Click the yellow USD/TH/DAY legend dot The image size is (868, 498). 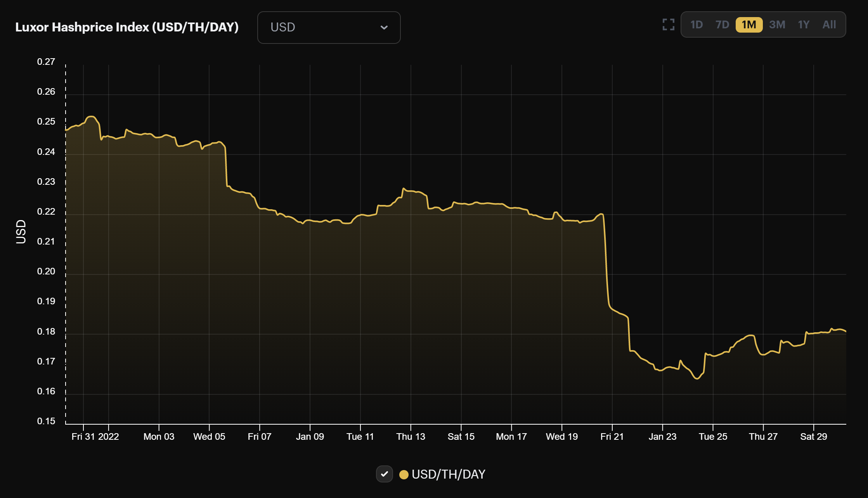(404, 474)
